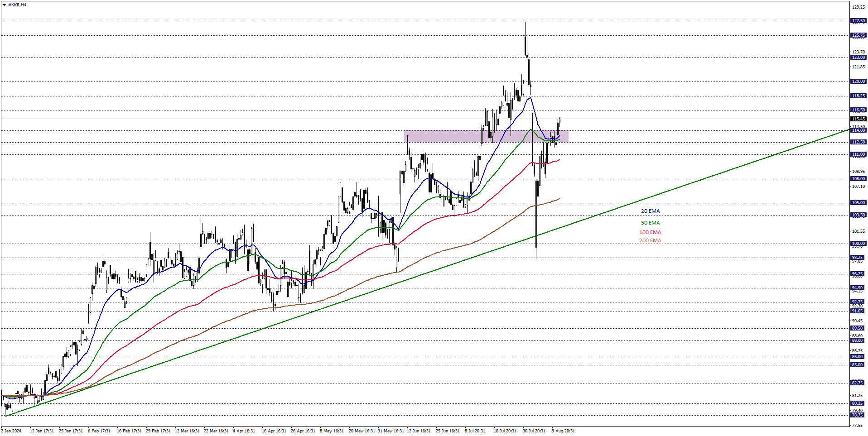Click the 89.50 price level label

[x=858, y=328]
